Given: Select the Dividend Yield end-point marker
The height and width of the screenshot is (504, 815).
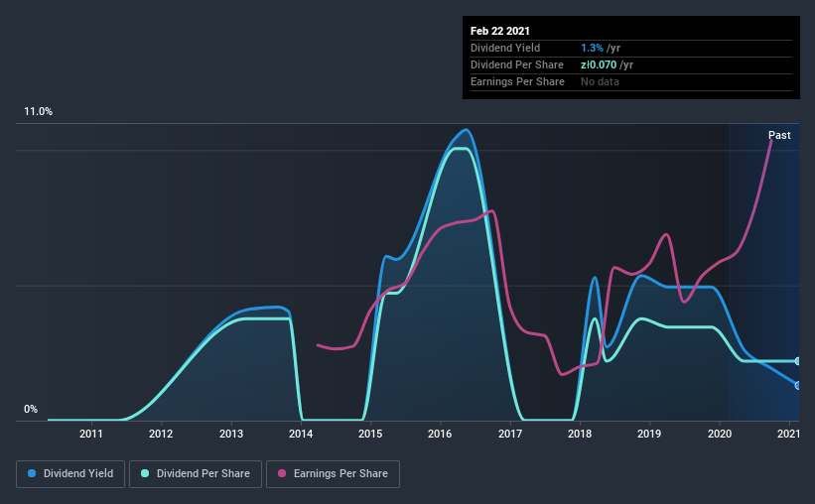Looking at the screenshot, I should (x=797, y=386).
